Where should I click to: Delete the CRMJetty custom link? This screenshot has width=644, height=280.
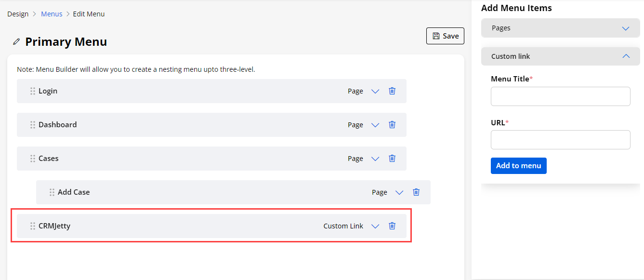point(392,226)
